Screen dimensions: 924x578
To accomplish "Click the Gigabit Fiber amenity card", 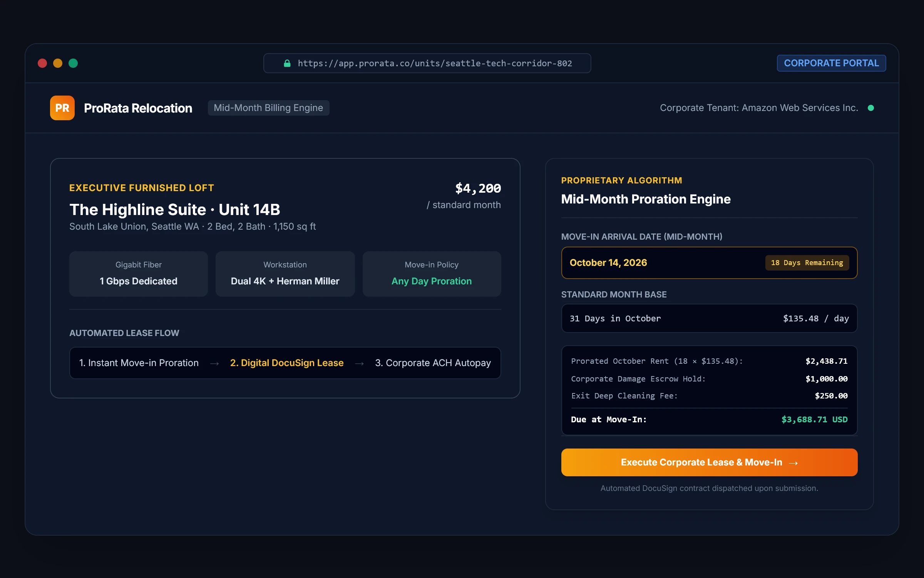I will (139, 274).
